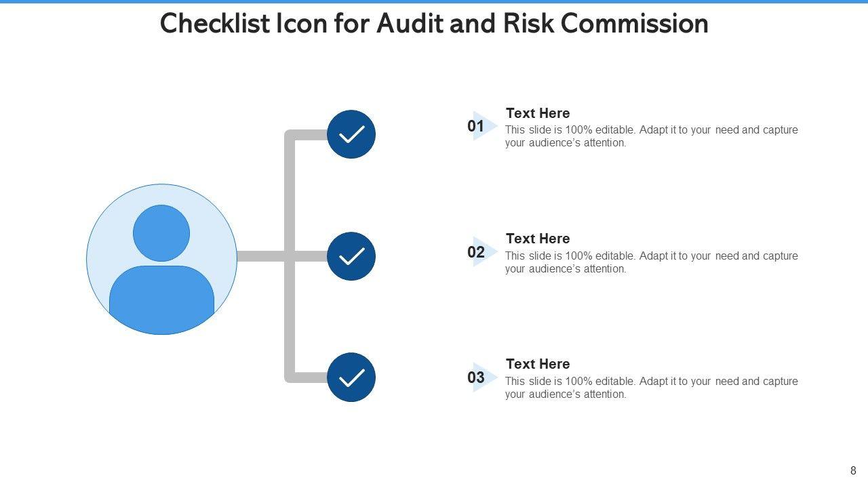The width and height of the screenshot is (868, 488).
Task: Click the gray connector joining avatar to vertical bar
Action: click(261, 256)
